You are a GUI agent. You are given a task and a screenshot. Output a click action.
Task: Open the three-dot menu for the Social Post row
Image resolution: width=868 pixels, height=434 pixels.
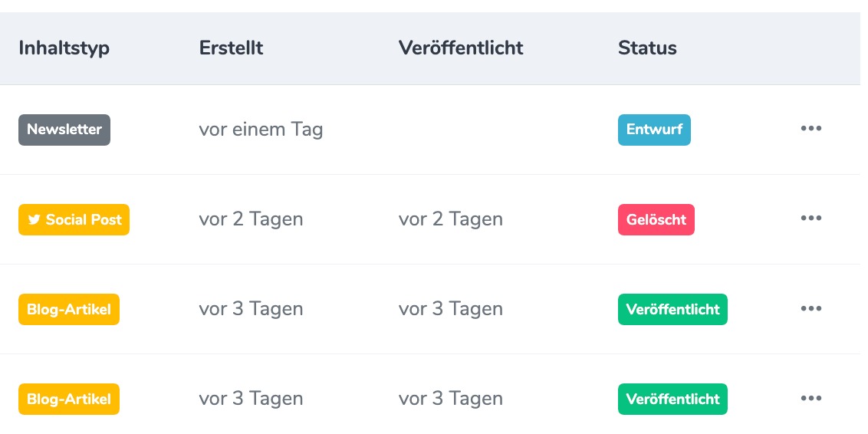(x=810, y=218)
